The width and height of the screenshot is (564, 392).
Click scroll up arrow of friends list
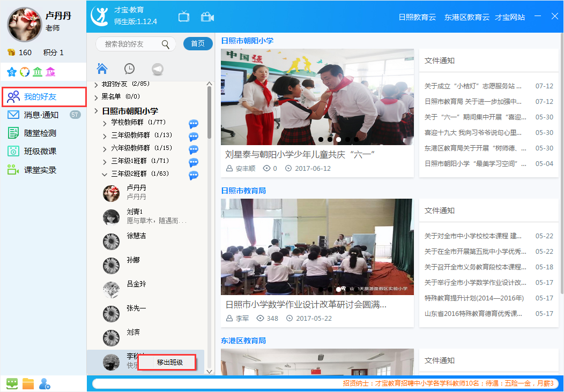pos(209,84)
